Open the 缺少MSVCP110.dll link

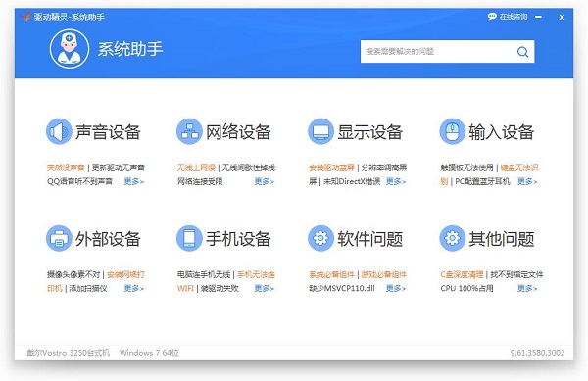click(342, 289)
